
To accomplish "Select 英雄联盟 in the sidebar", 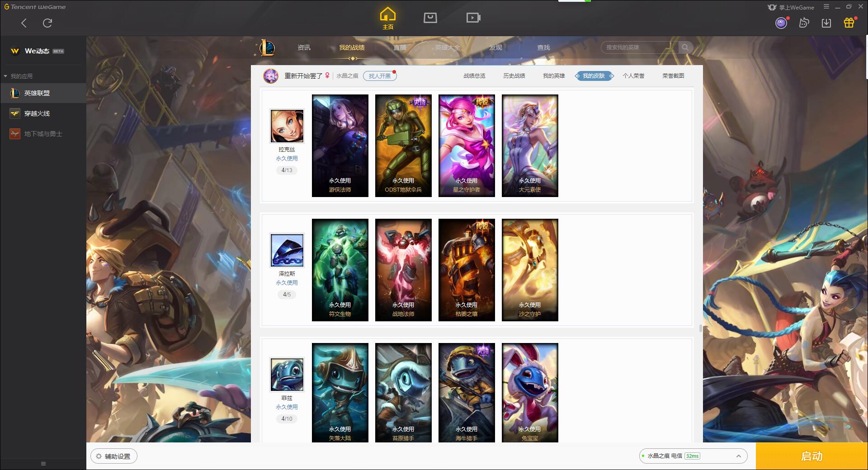I will pyautogui.click(x=43, y=93).
